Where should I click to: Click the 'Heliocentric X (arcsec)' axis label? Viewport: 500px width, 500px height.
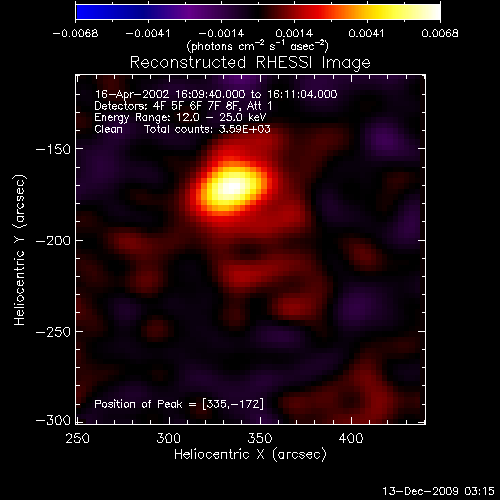click(x=250, y=455)
